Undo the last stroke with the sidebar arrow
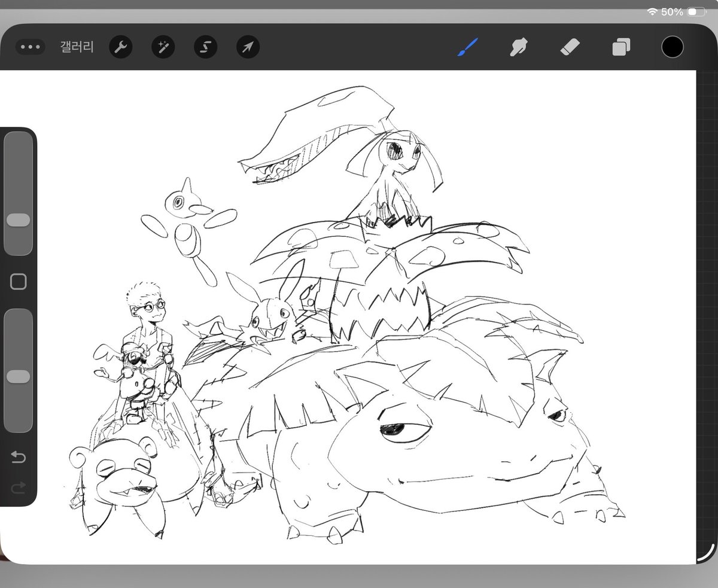The width and height of the screenshot is (718, 588). click(19, 458)
